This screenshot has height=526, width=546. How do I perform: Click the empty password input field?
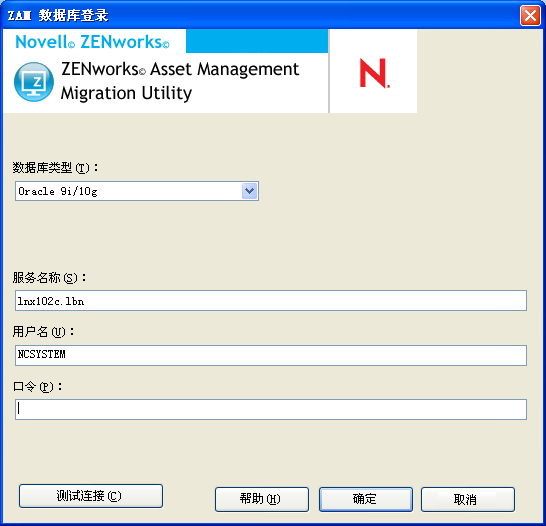(271, 409)
